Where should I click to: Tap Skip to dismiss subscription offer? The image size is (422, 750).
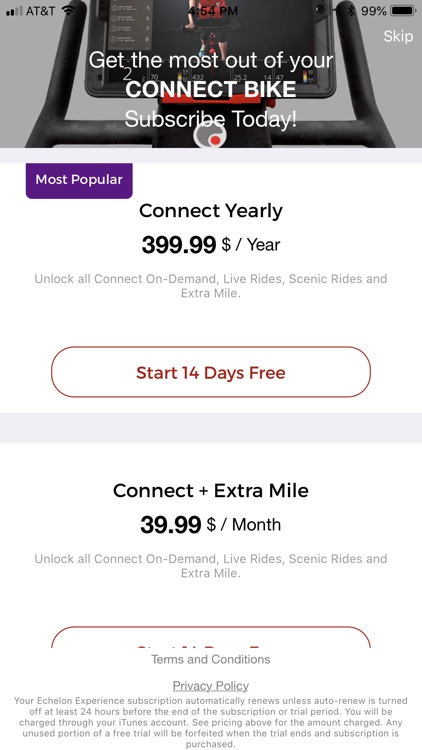tap(398, 36)
